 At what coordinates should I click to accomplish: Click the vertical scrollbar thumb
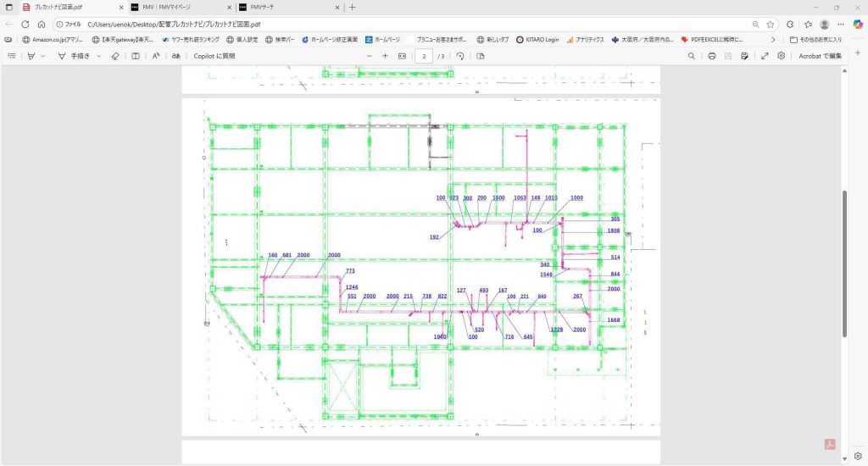844,264
